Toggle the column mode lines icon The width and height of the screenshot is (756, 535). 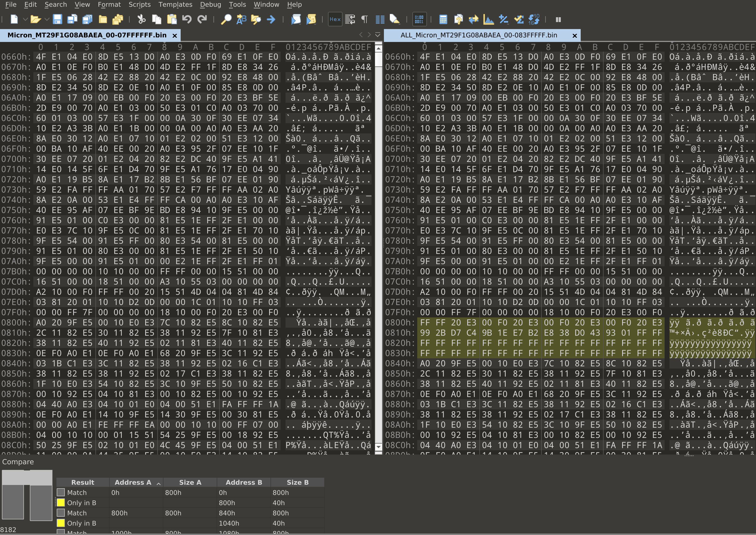pos(380,19)
